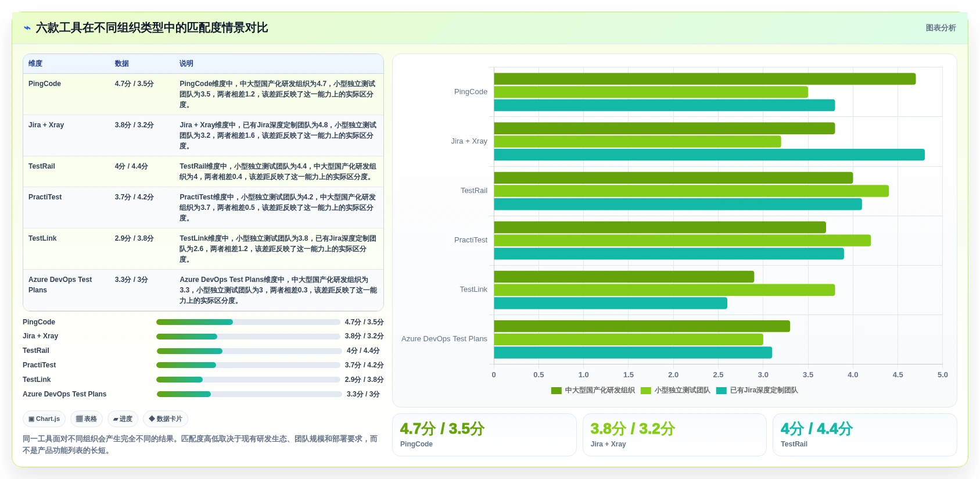Toggle legend color box for 已有Jira深度定制团队
980x479 pixels.
coord(721,391)
